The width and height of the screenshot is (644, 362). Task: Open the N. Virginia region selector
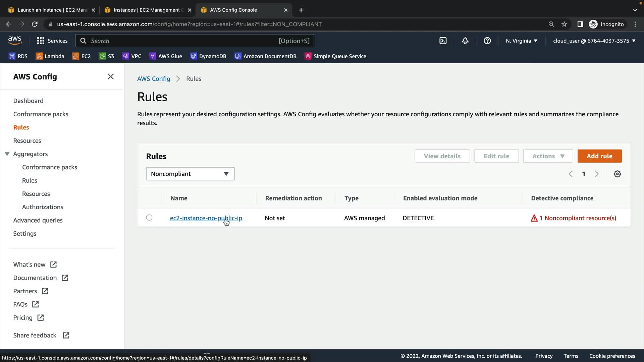(x=522, y=41)
